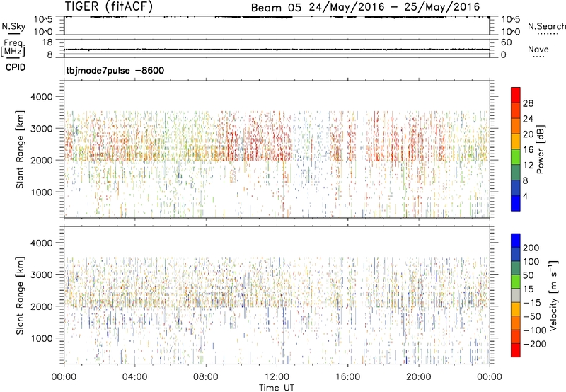566x392 pixels.
Task: Click the plot title "TIGER (fitACF)"
Action: pyautogui.click(x=108, y=6)
